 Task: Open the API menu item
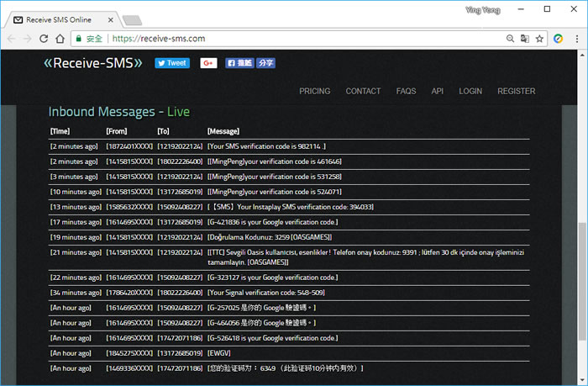coord(438,91)
